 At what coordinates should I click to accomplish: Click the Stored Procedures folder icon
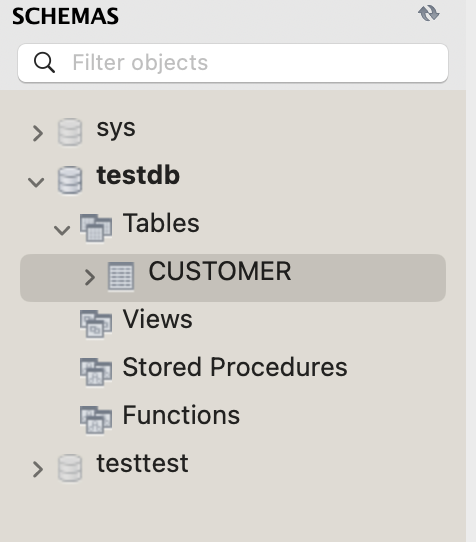tap(96, 372)
